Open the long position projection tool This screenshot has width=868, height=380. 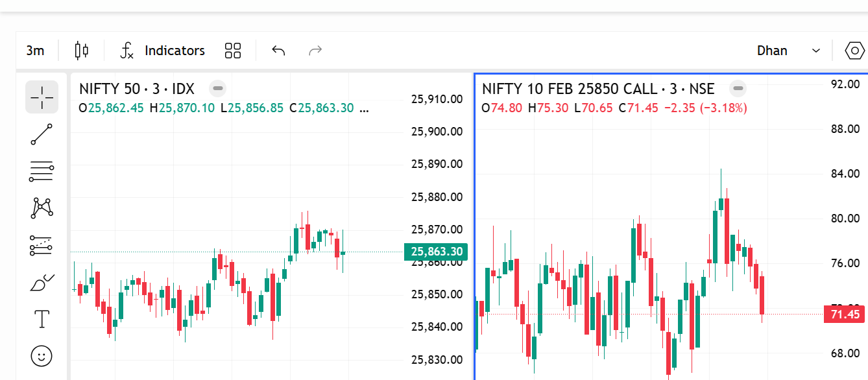coord(42,245)
